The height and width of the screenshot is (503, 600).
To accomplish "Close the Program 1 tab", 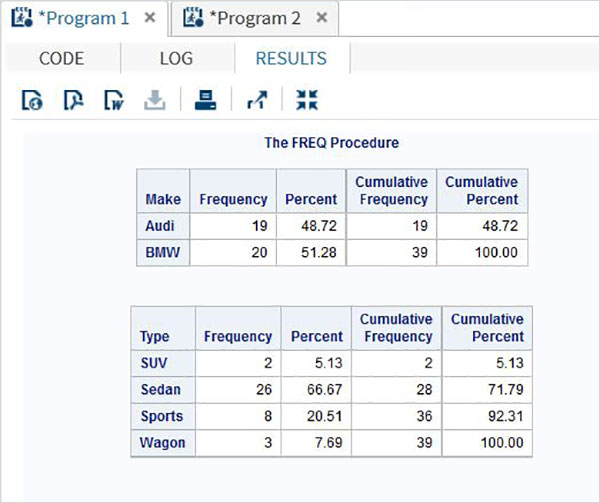I will (x=149, y=18).
